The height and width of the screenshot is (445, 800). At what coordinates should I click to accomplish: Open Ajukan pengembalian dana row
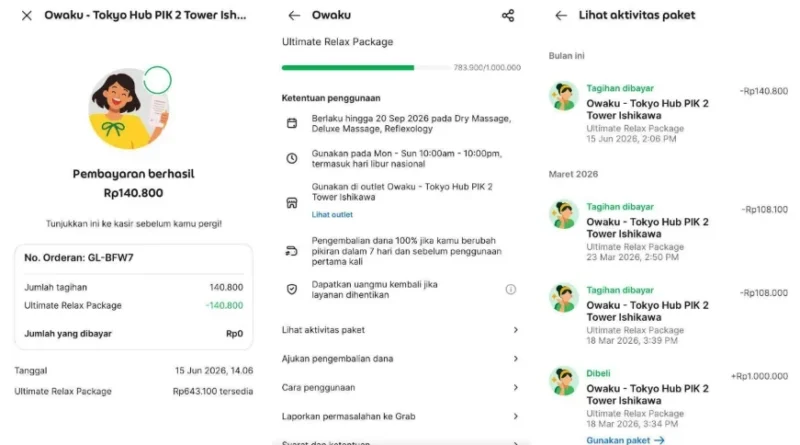click(x=401, y=359)
